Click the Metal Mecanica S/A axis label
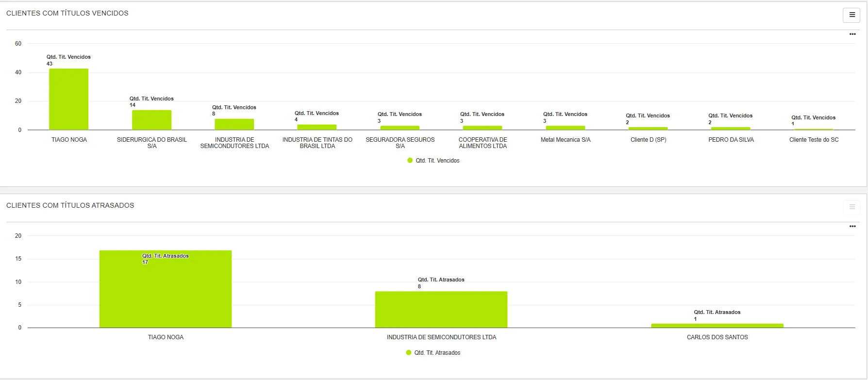This screenshot has width=868, height=380. point(566,140)
